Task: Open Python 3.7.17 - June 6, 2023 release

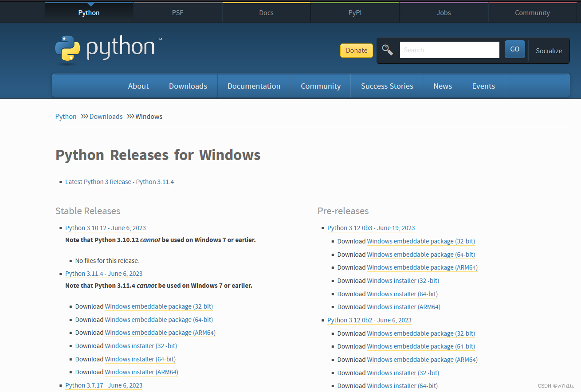Action: click(x=104, y=385)
